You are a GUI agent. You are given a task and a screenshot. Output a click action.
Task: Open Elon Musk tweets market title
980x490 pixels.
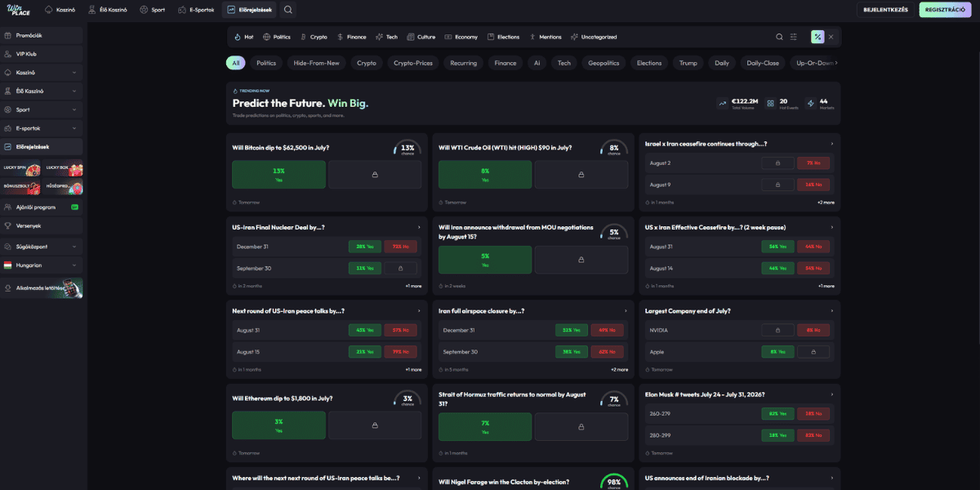[x=705, y=394]
